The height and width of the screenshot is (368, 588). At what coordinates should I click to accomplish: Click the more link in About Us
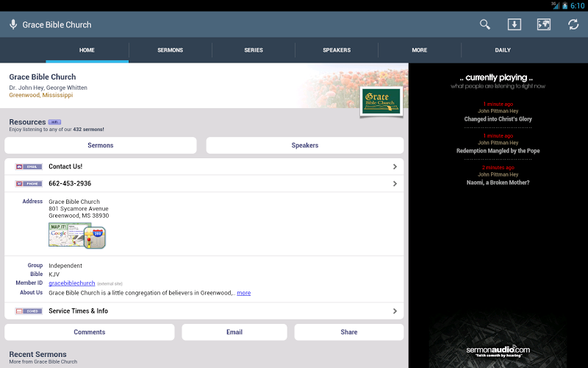244,293
